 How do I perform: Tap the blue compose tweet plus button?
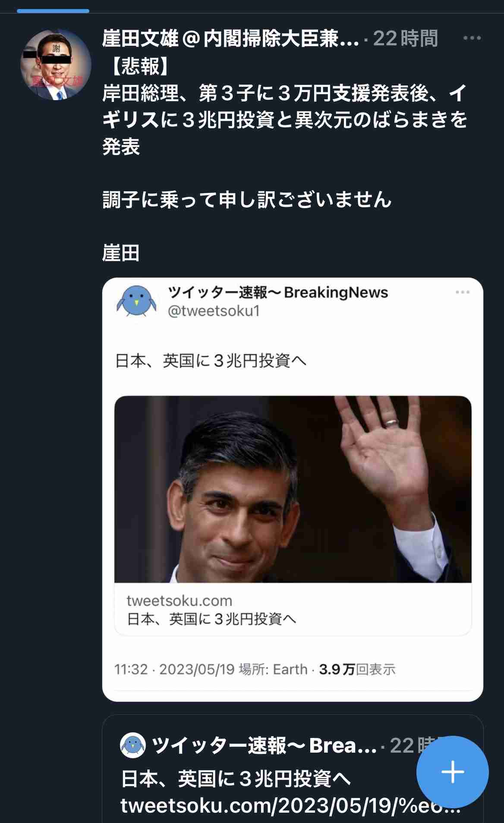click(453, 772)
